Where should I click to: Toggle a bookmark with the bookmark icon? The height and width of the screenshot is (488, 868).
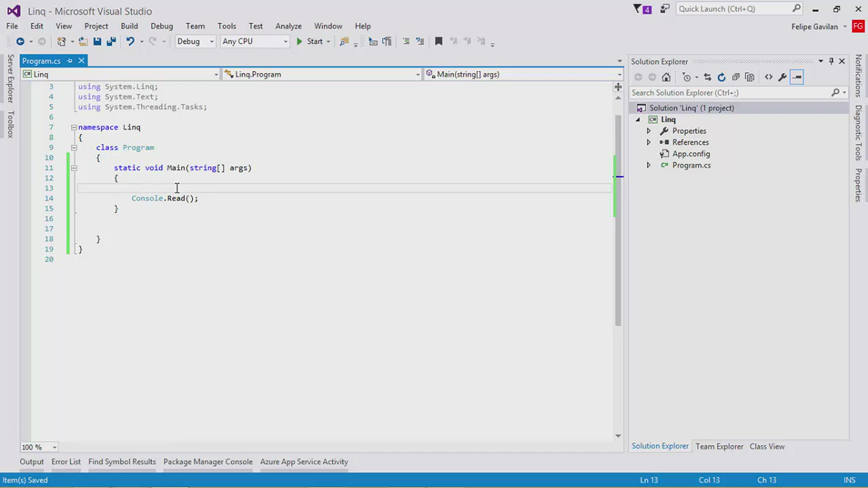click(x=439, y=42)
